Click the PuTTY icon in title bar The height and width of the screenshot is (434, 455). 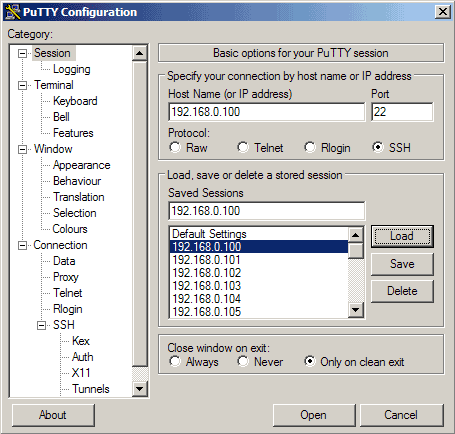13,12
